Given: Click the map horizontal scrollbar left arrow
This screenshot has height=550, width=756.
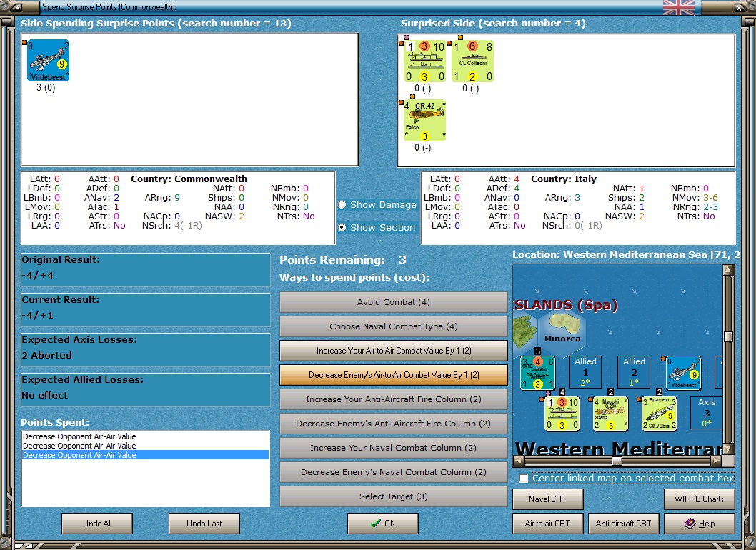Looking at the screenshot, I should [x=519, y=461].
